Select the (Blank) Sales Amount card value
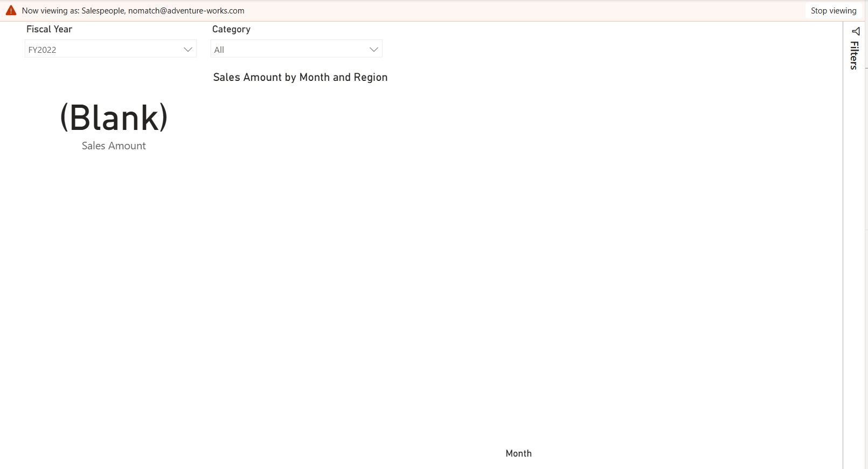This screenshot has width=868, height=469. click(114, 118)
